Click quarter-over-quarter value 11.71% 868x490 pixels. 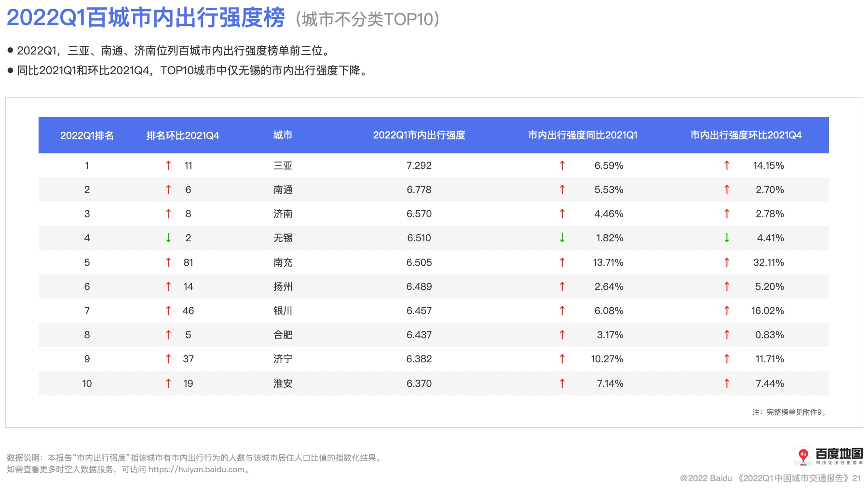(770, 359)
